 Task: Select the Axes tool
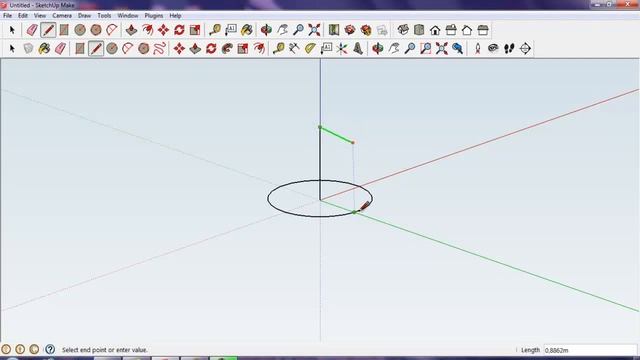pyautogui.click(x=342, y=49)
